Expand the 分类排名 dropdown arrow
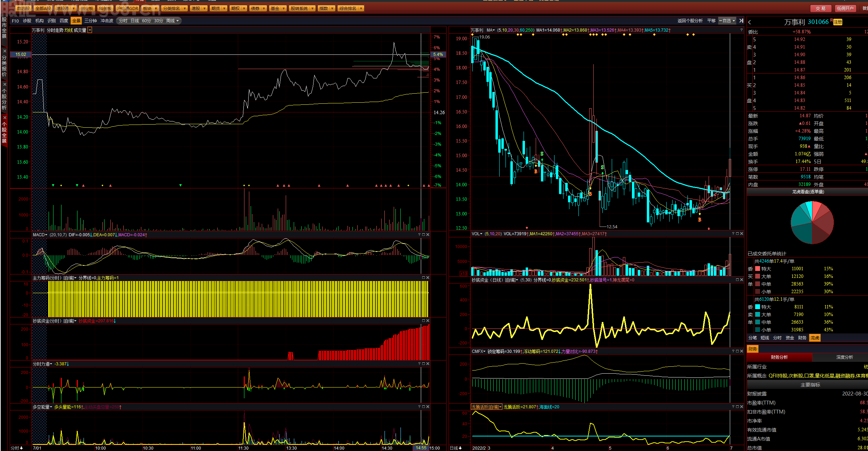Screen dimensions: 868x451 [x=185, y=8]
